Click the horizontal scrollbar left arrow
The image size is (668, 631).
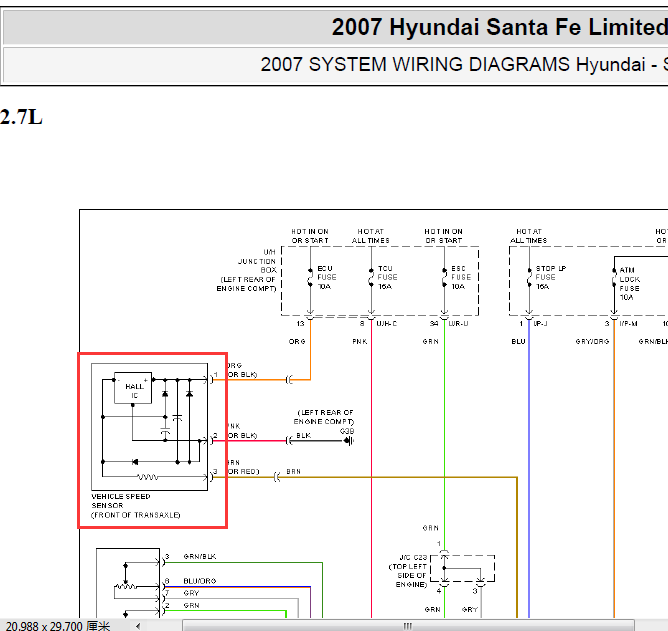pyautogui.click(x=138, y=626)
